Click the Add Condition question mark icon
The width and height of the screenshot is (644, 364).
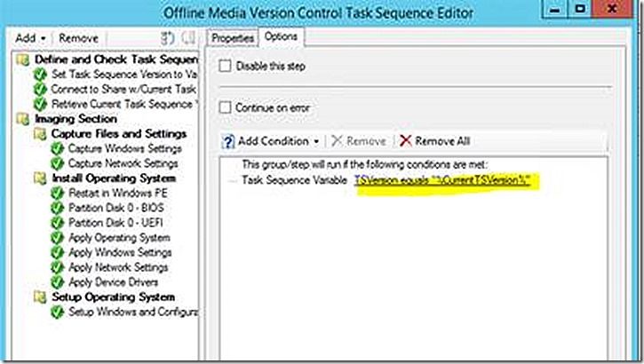[227, 141]
